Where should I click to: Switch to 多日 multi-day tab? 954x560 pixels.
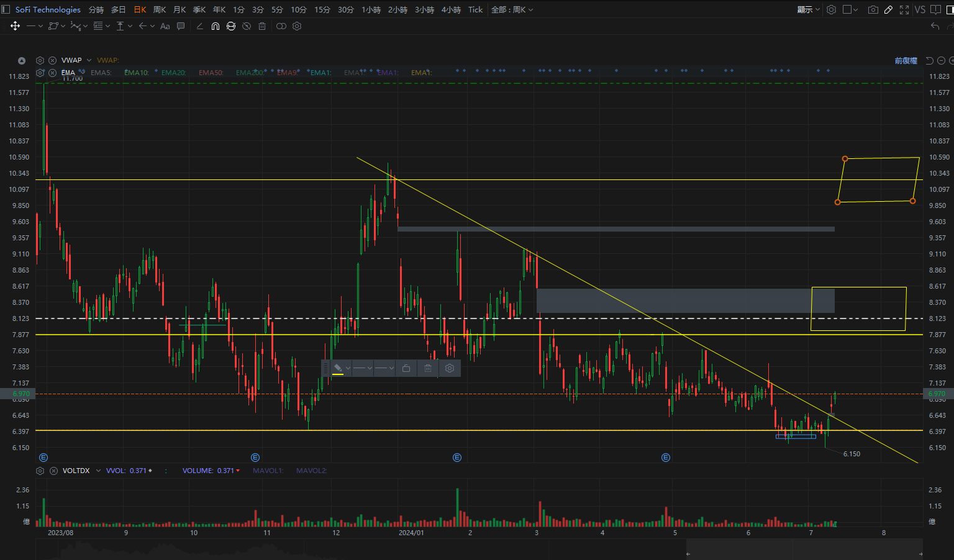click(118, 9)
